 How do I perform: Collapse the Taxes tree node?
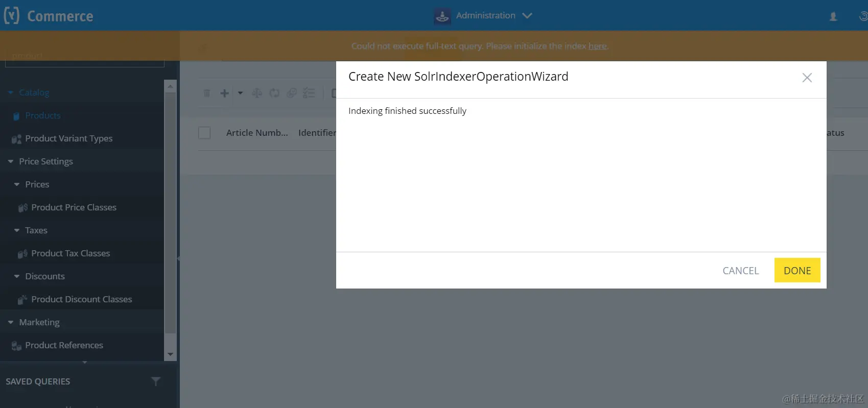tap(17, 230)
